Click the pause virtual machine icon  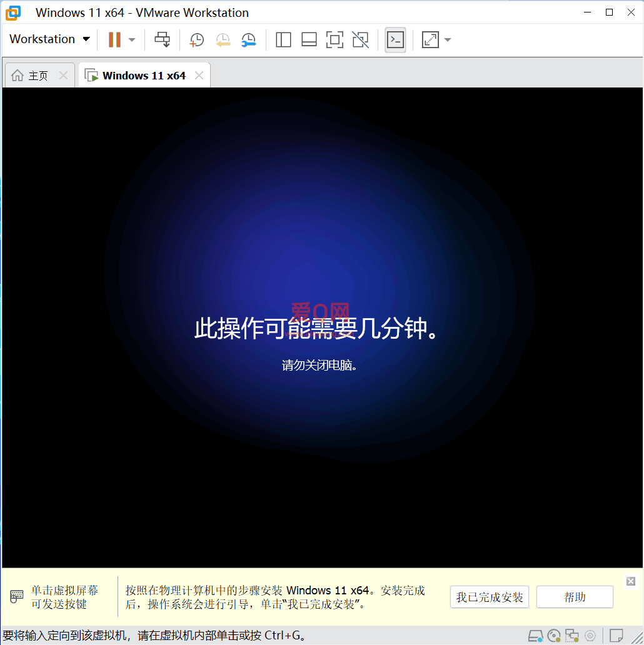click(x=114, y=40)
